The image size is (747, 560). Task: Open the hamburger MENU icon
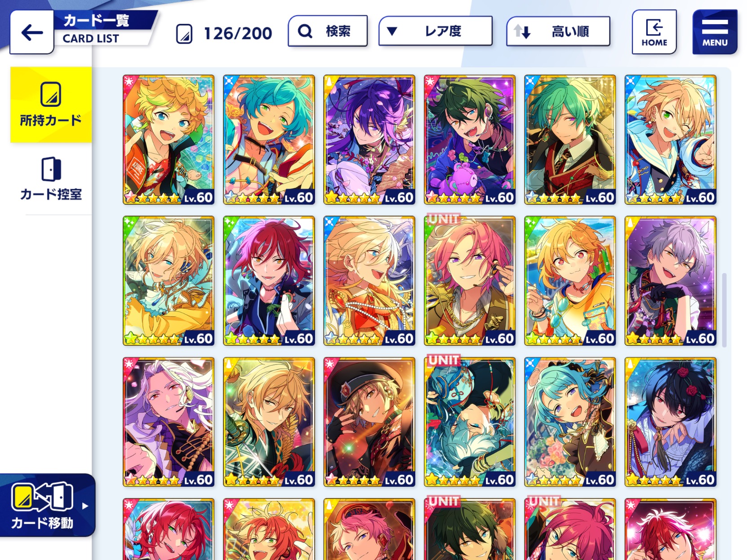pyautogui.click(x=715, y=32)
